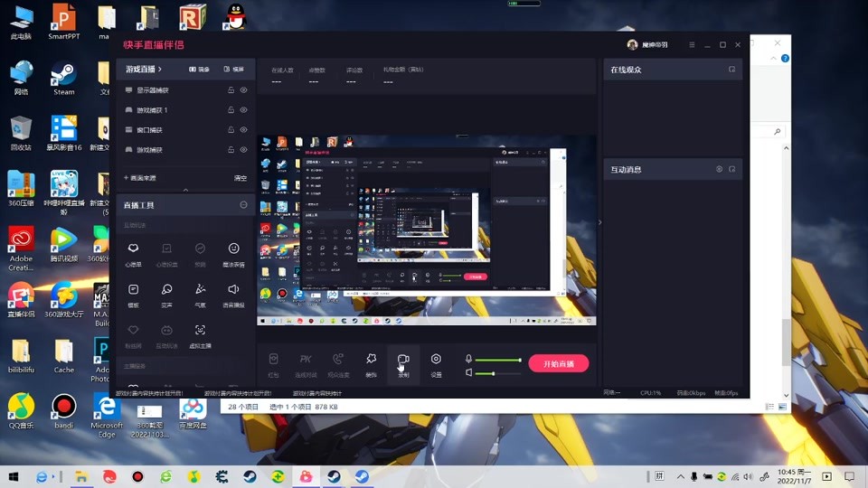Select the QQ音乐 desktop shortcut
The image size is (868, 488).
tap(21, 411)
